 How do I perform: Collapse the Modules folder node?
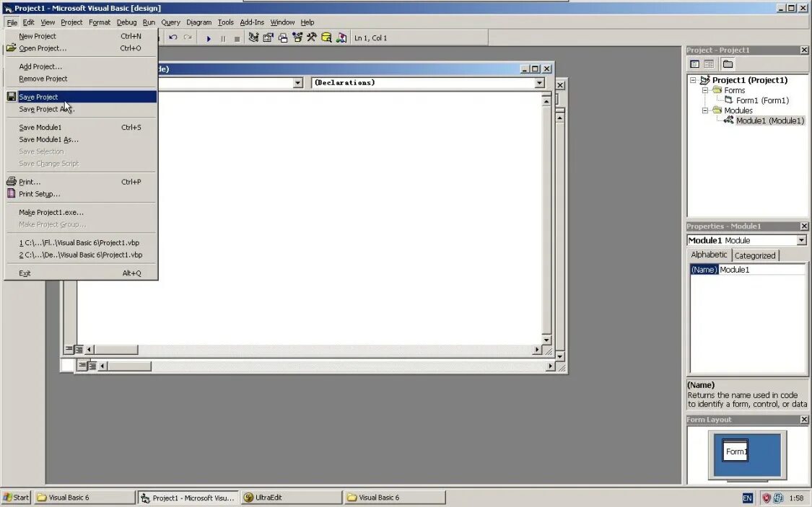pos(704,110)
